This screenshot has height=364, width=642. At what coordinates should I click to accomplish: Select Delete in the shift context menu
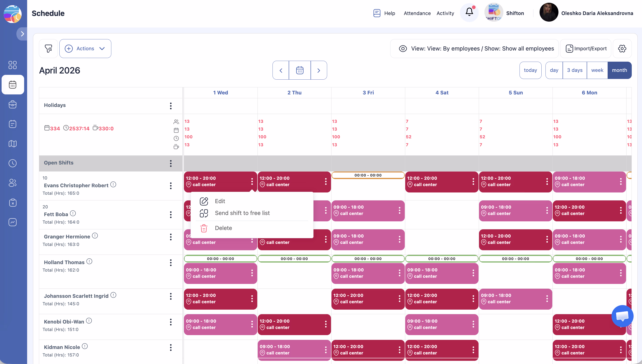(x=223, y=228)
